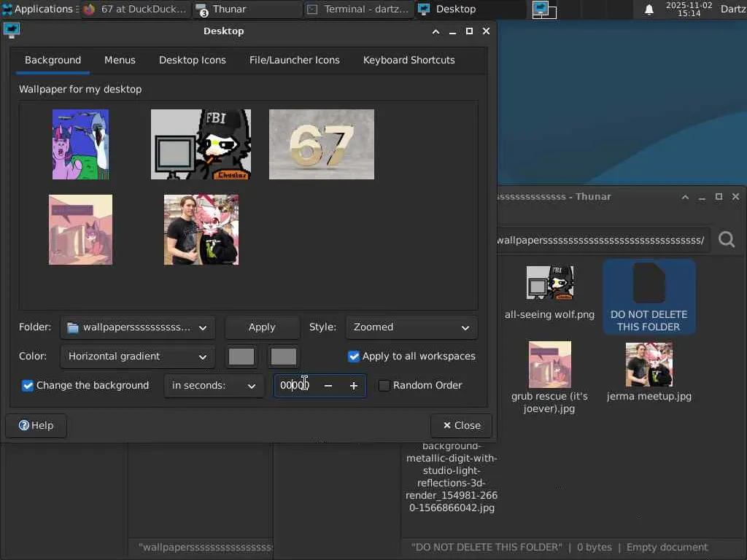Select the jerma meetup wallpaper thumbnail
This screenshot has height=560, width=747.
click(201, 230)
